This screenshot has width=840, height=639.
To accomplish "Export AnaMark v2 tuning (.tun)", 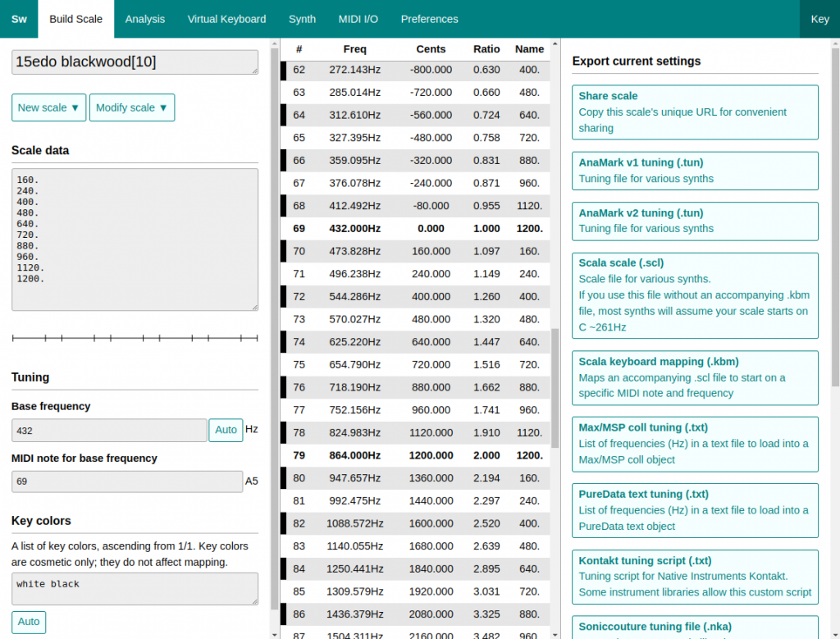I will coord(695,221).
